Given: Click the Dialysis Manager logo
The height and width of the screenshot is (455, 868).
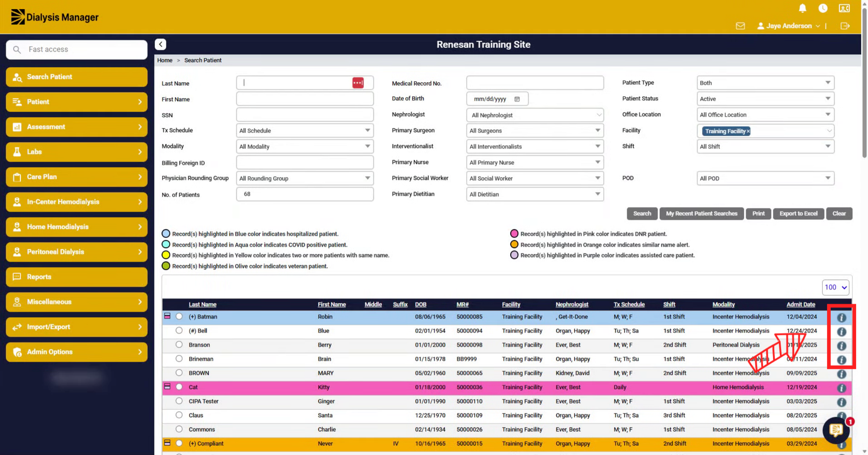Looking at the screenshot, I should 55,17.
